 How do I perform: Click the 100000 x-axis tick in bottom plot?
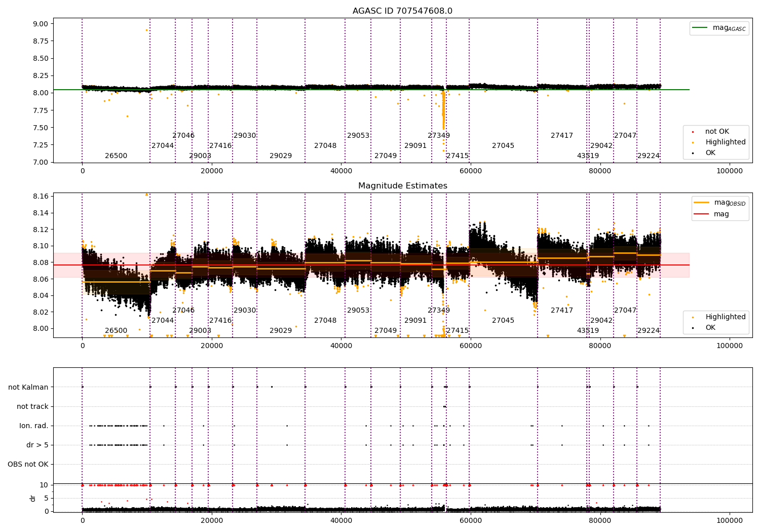(730, 520)
